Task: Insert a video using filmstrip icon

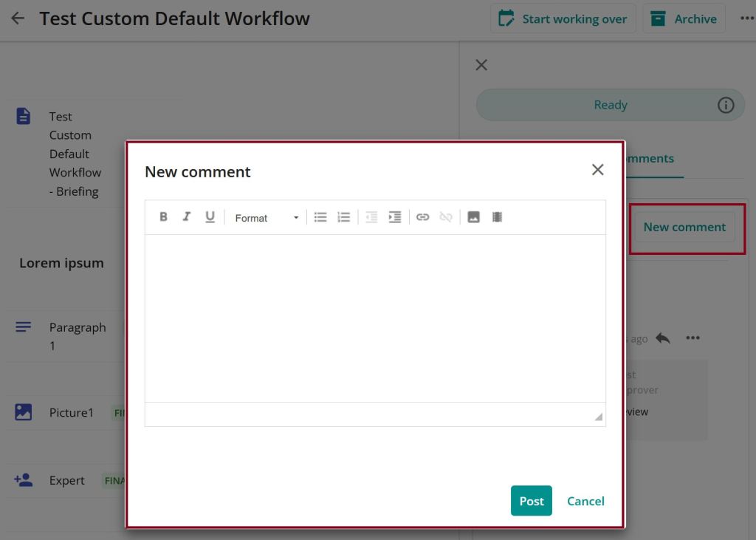Action: click(x=497, y=217)
